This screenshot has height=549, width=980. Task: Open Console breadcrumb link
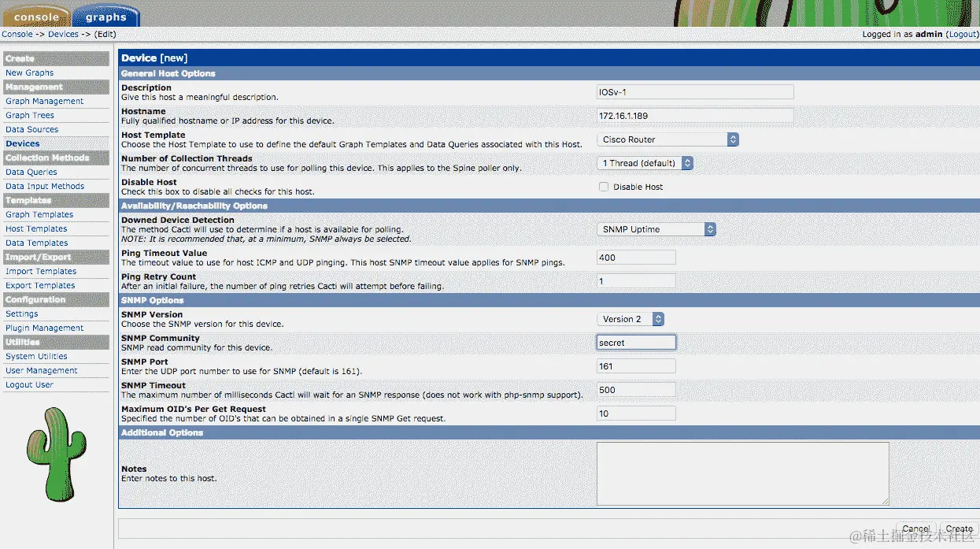[17, 34]
